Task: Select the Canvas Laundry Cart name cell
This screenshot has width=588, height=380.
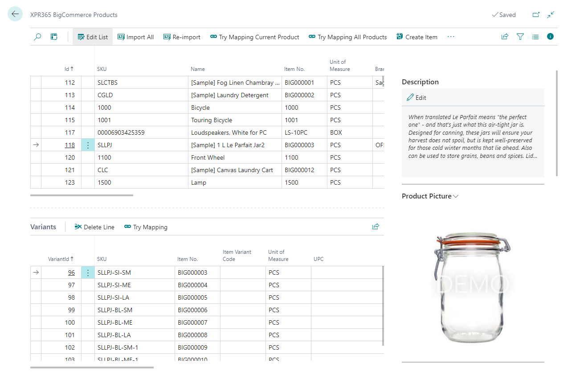Action: (235, 170)
